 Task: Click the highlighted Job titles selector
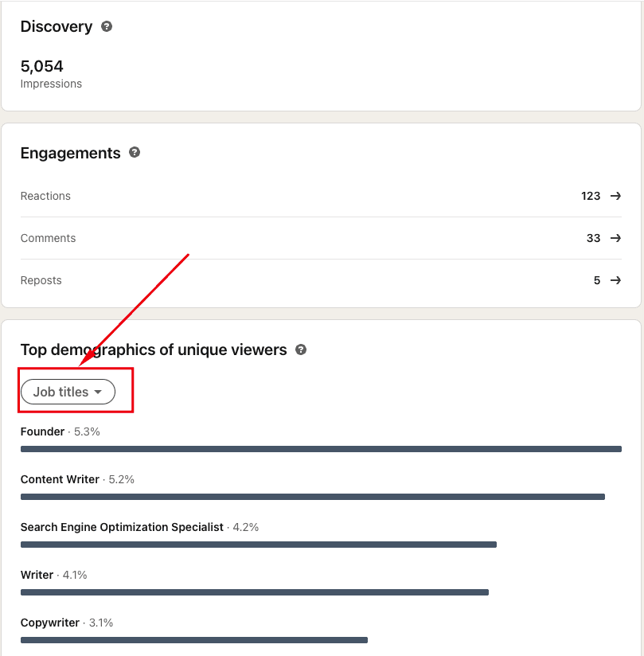pyautogui.click(x=68, y=391)
